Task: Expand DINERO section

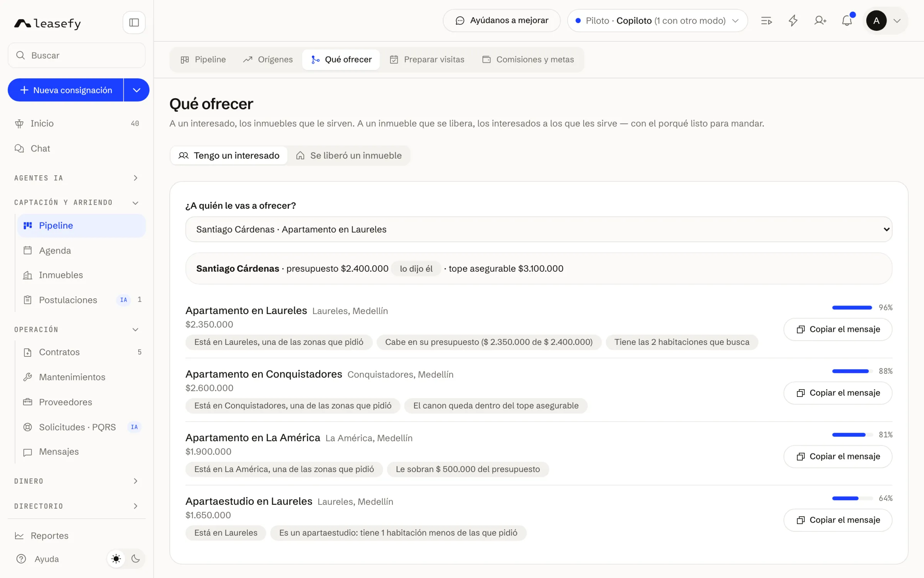Action: (77, 481)
